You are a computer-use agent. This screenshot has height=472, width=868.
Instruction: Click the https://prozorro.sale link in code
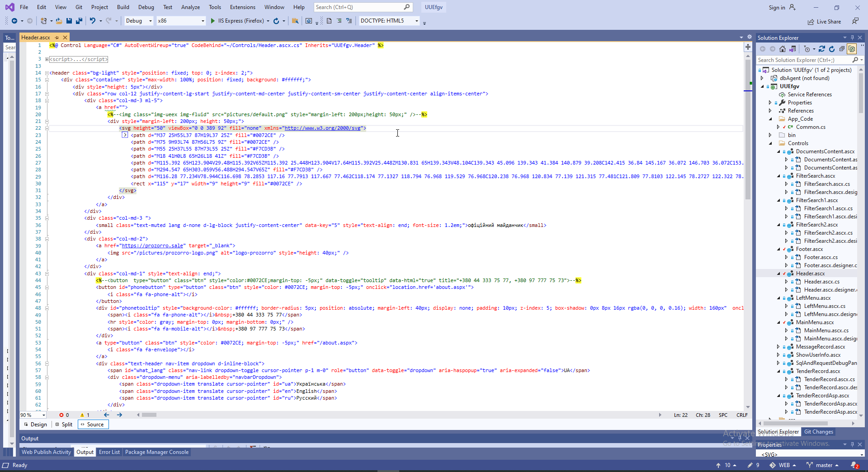152,246
